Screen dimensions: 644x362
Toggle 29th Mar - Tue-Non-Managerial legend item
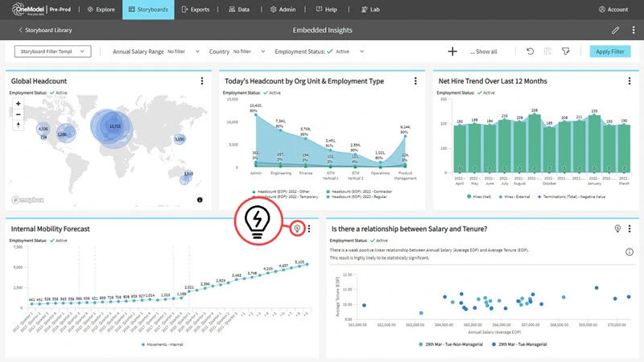click(451, 344)
